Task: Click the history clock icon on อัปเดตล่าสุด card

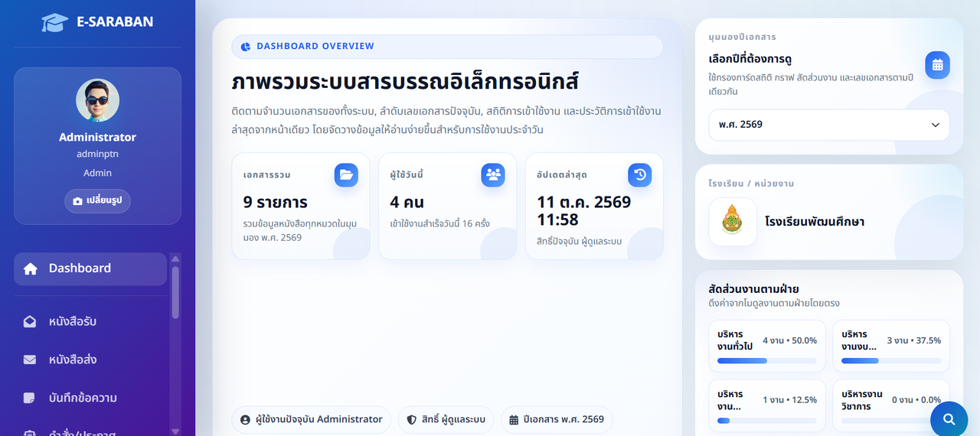Action: point(640,175)
